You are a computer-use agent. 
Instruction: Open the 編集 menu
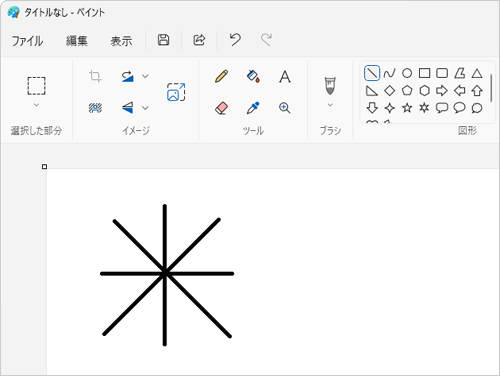click(77, 41)
